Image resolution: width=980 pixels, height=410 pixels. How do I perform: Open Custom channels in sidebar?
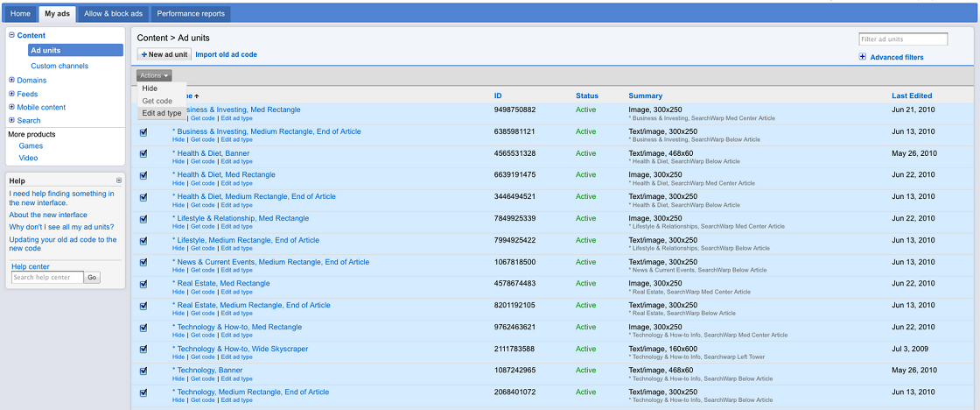point(59,66)
